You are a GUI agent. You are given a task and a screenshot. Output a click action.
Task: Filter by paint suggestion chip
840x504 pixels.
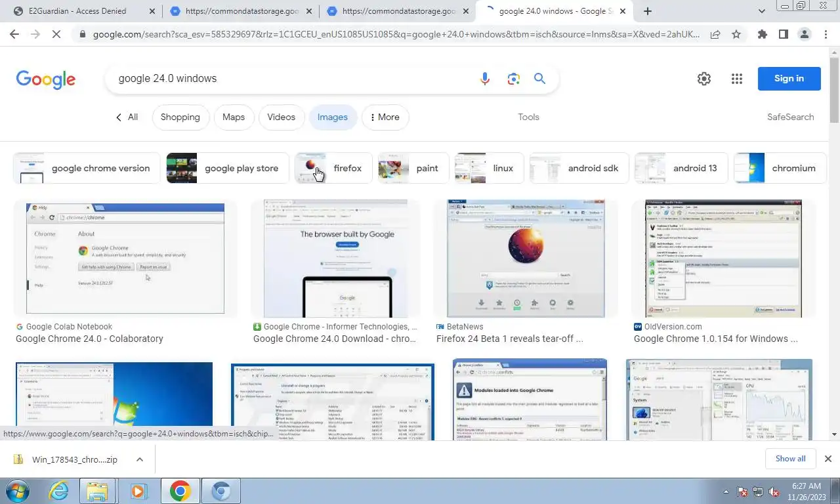coord(413,169)
